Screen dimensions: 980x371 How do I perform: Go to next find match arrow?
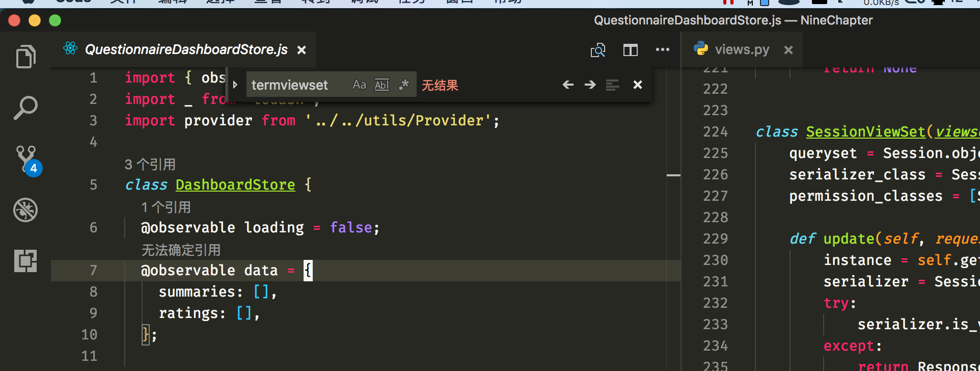pyautogui.click(x=590, y=85)
